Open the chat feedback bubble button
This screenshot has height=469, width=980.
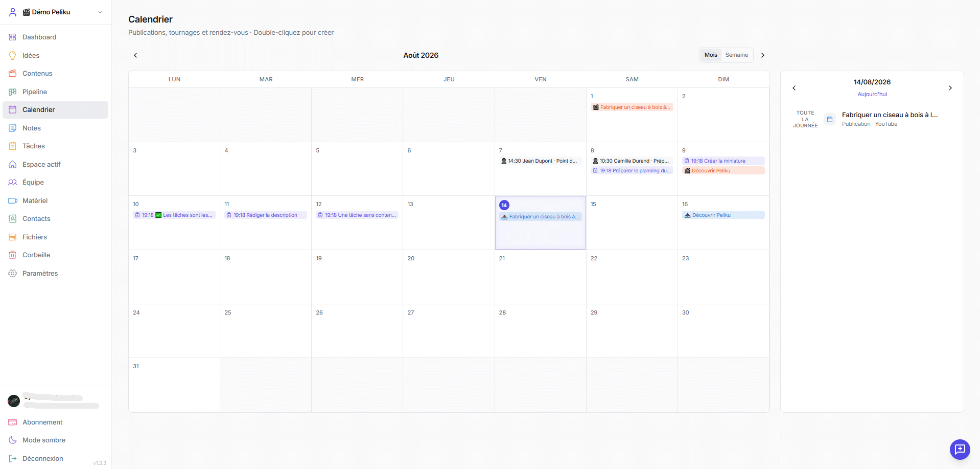pos(960,450)
